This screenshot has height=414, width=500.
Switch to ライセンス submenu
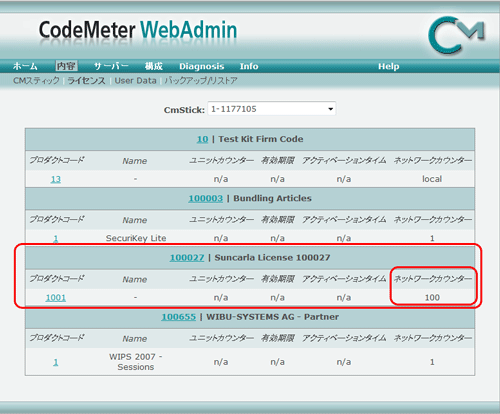pos(87,81)
